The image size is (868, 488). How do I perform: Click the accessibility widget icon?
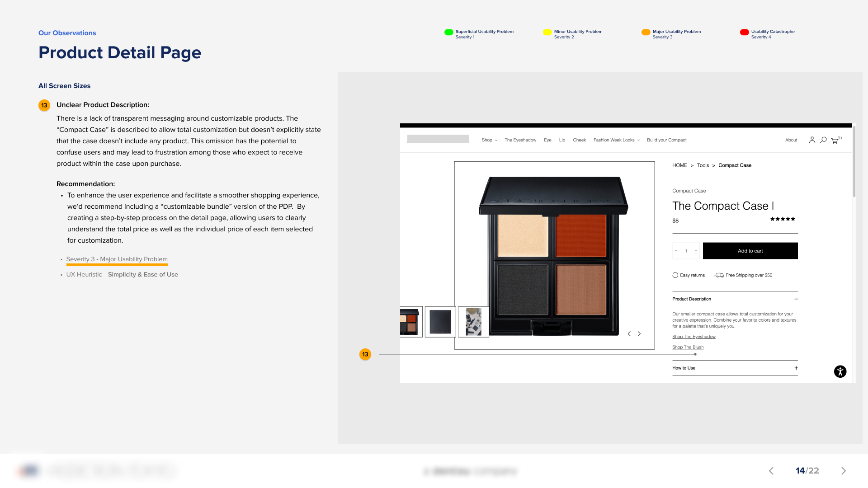[x=840, y=371]
